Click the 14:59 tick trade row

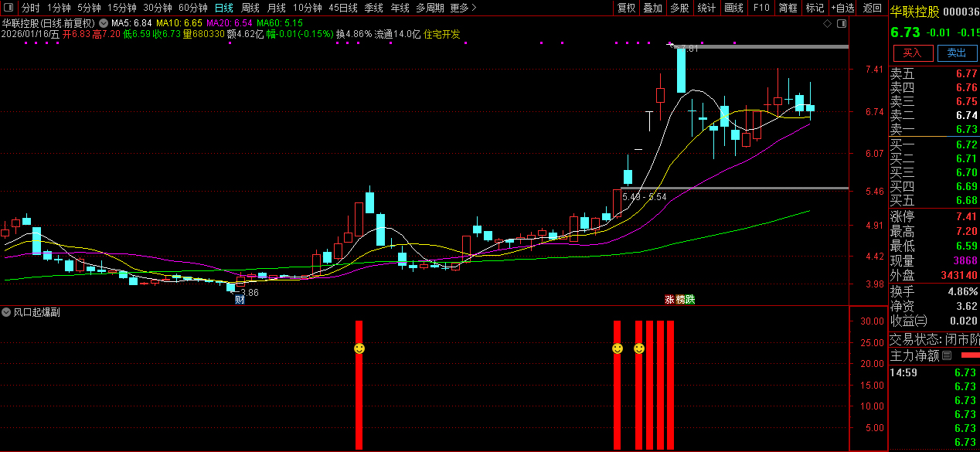click(x=934, y=372)
